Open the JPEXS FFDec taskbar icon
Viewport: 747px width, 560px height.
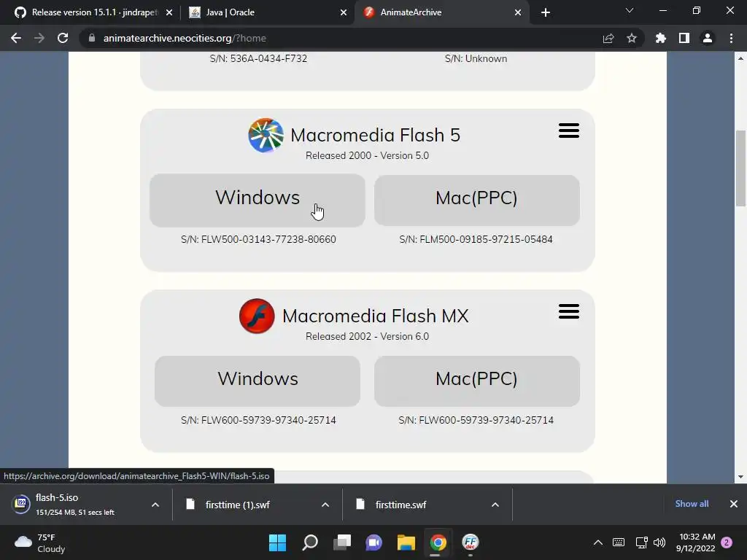click(471, 542)
